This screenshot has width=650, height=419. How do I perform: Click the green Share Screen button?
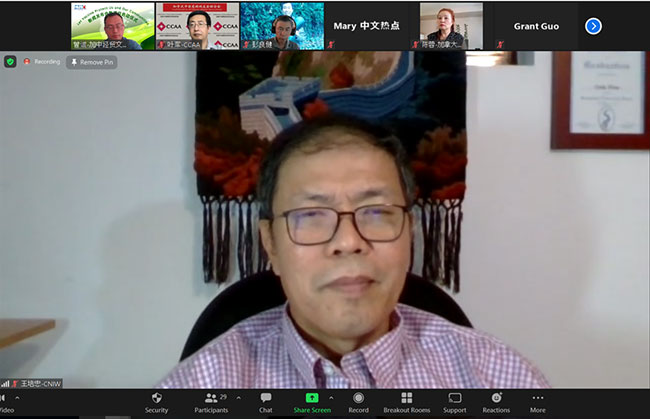[312, 403]
